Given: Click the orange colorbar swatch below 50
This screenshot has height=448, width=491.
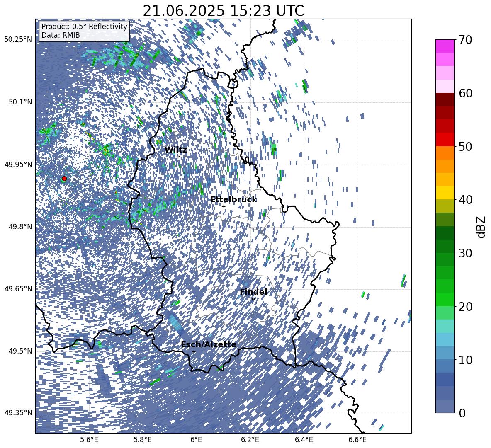Looking at the screenshot, I should pos(445,153).
